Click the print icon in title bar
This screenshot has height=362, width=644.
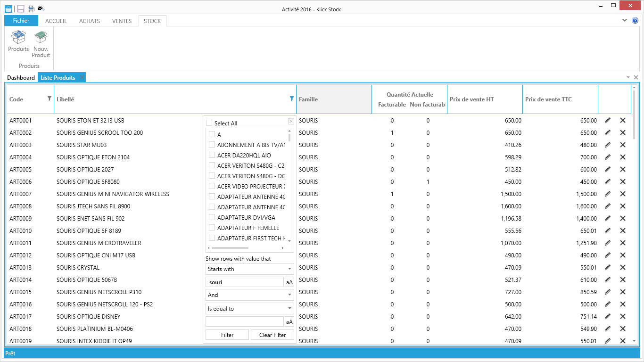tap(31, 9)
